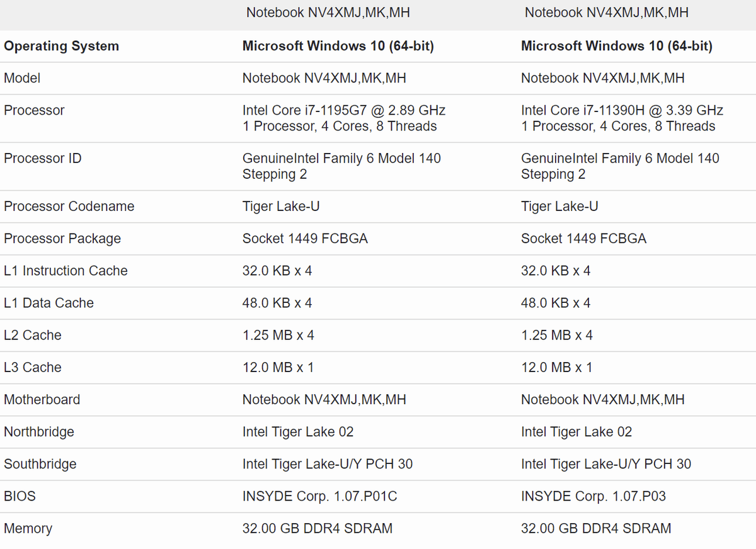Click the Processor row label
Screen dimensions: 756x549
(34, 111)
